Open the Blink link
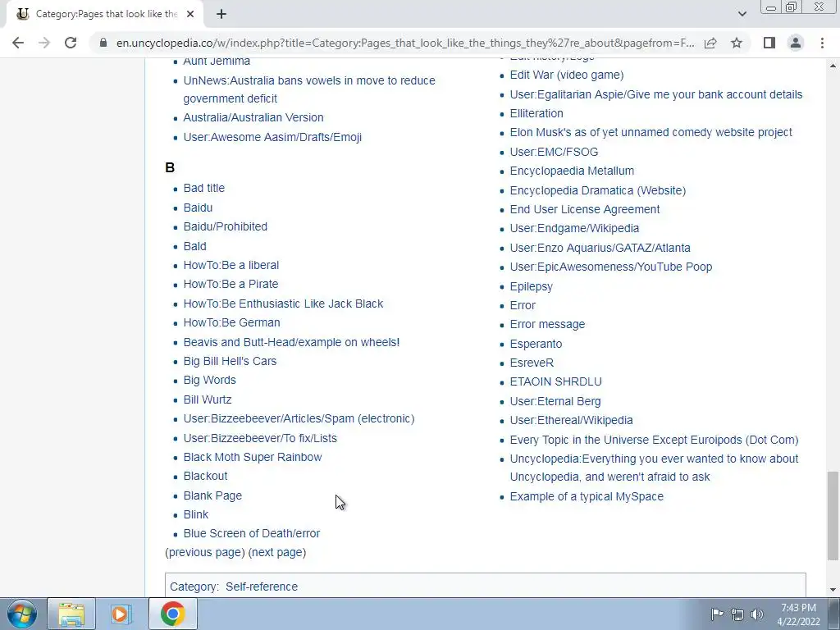 (x=195, y=514)
